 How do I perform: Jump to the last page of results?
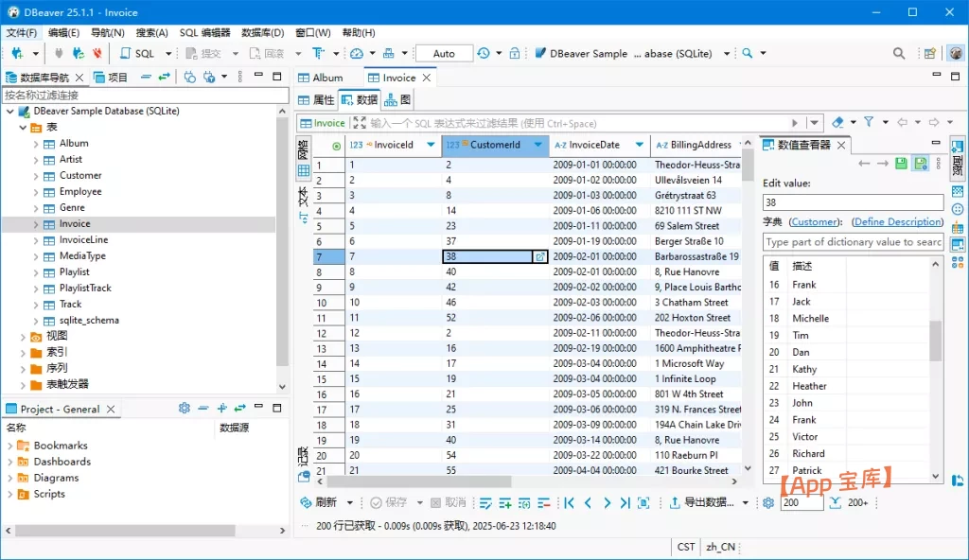click(625, 503)
